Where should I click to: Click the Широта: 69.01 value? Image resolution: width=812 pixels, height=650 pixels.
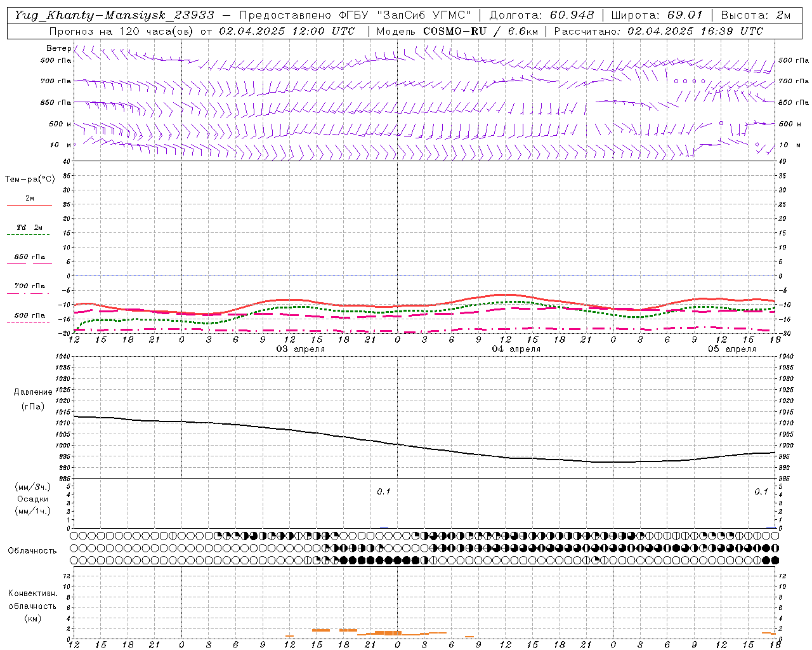657,15
